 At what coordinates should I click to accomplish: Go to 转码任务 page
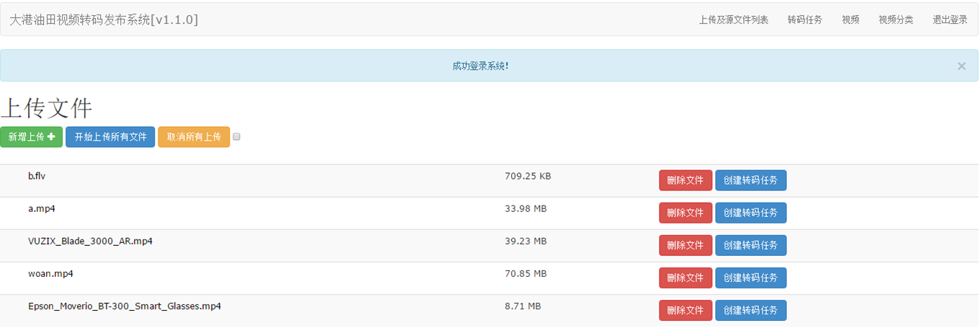tap(804, 20)
